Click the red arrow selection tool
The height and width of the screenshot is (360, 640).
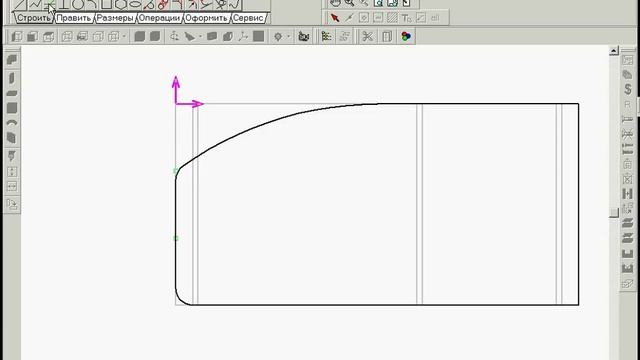(x=335, y=18)
